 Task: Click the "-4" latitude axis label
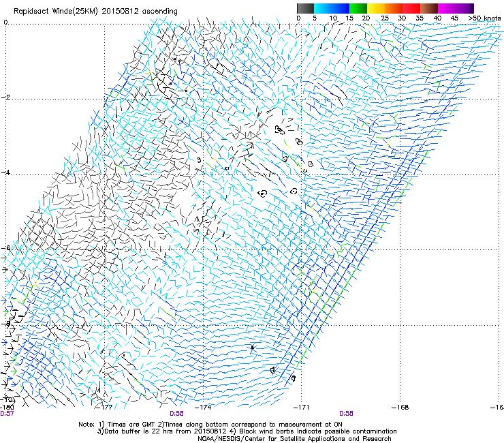coord(6,172)
